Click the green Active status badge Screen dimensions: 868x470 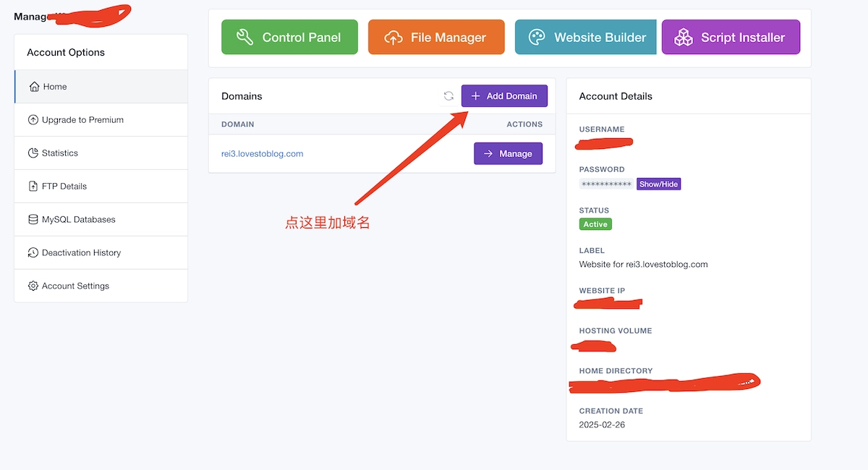[595, 224]
